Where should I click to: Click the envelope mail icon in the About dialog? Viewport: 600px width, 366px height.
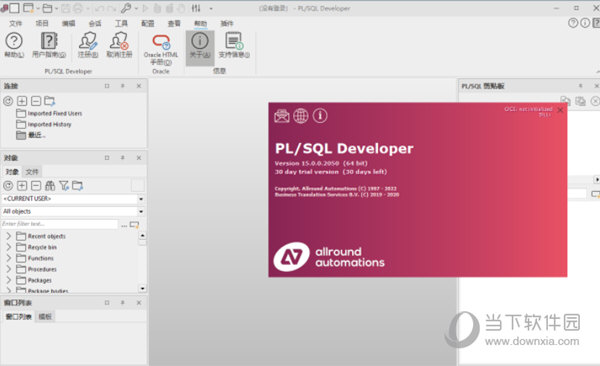coord(282,116)
